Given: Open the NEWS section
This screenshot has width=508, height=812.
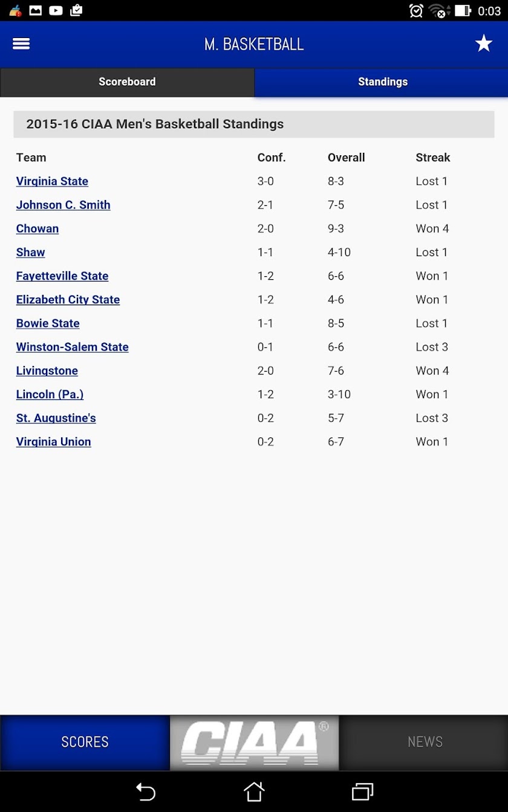Looking at the screenshot, I should click(x=425, y=743).
